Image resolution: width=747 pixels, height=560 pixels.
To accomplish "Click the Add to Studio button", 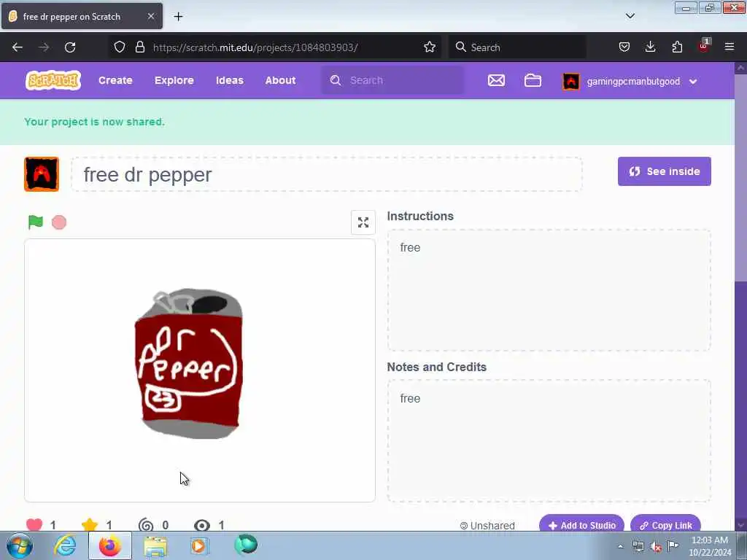I will pyautogui.click(x=581, y=524).
